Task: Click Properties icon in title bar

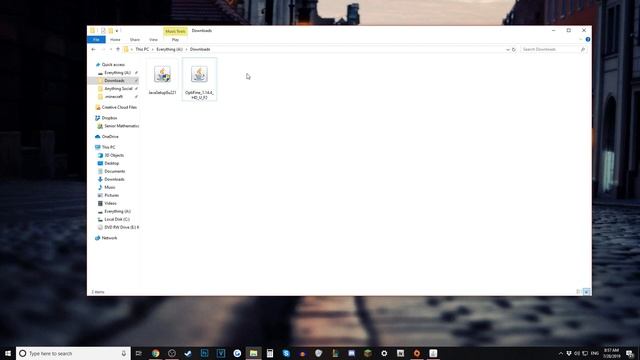Action: point(103,31)
